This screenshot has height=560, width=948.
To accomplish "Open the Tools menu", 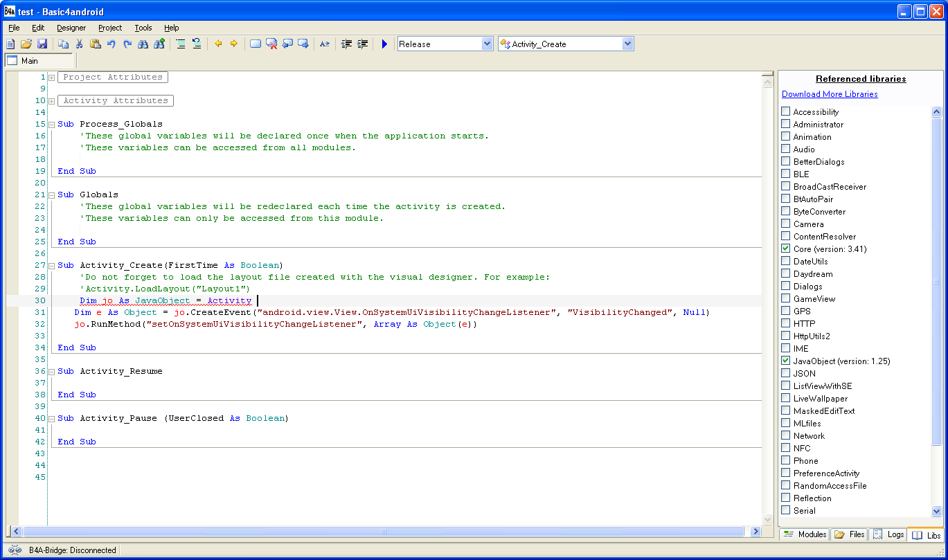I will point(143,28).
